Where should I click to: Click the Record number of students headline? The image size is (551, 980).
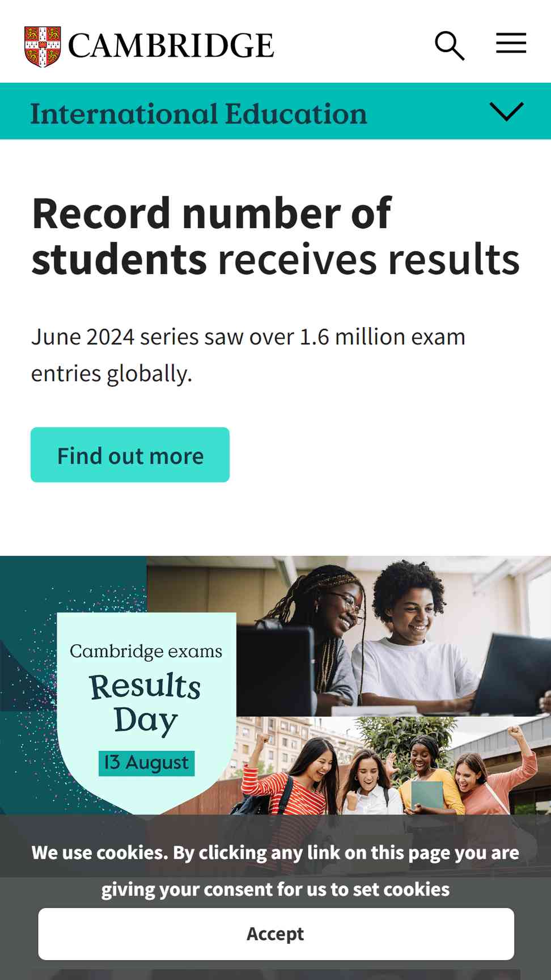coord(275,236)
